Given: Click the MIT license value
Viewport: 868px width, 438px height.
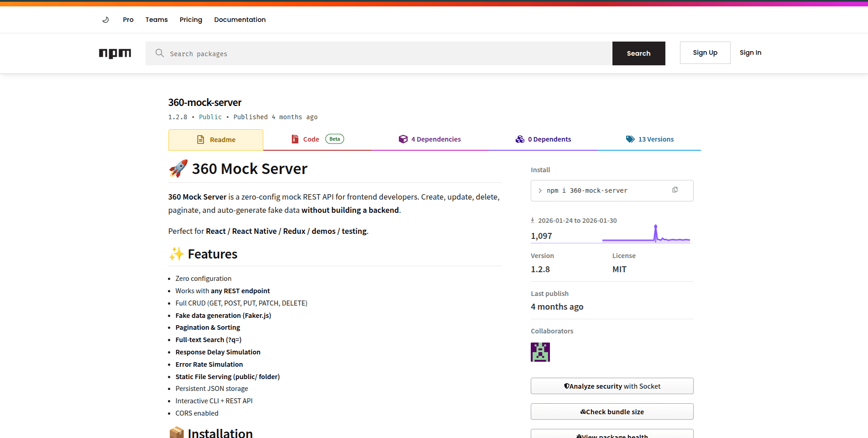Looking at the screenshot, I should click(619, 269).
